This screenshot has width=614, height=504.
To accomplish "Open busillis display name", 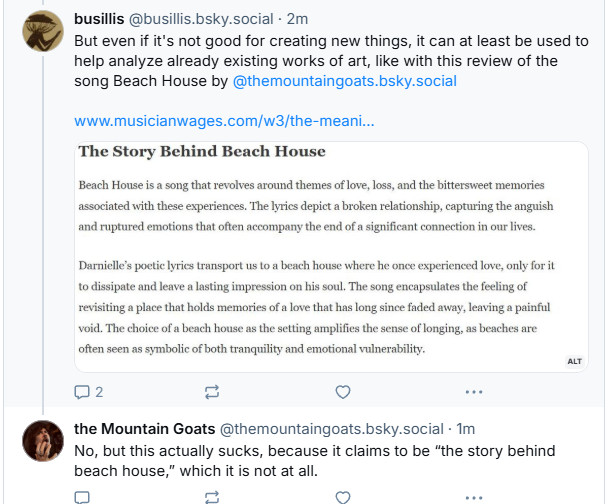I will 99,19.
